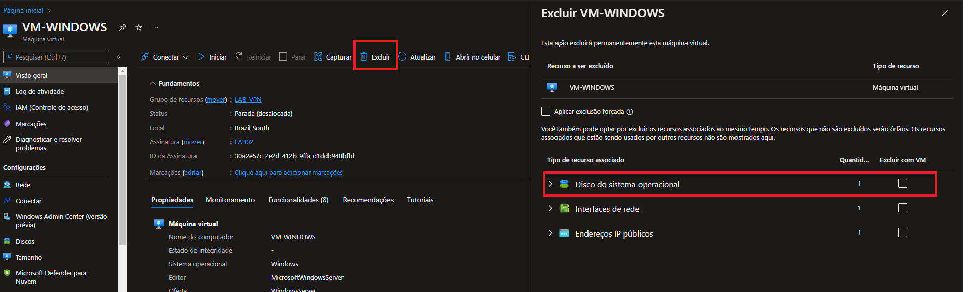
Task: Click the VM-WINDOWS title computer icon
Action: (10, 31)
